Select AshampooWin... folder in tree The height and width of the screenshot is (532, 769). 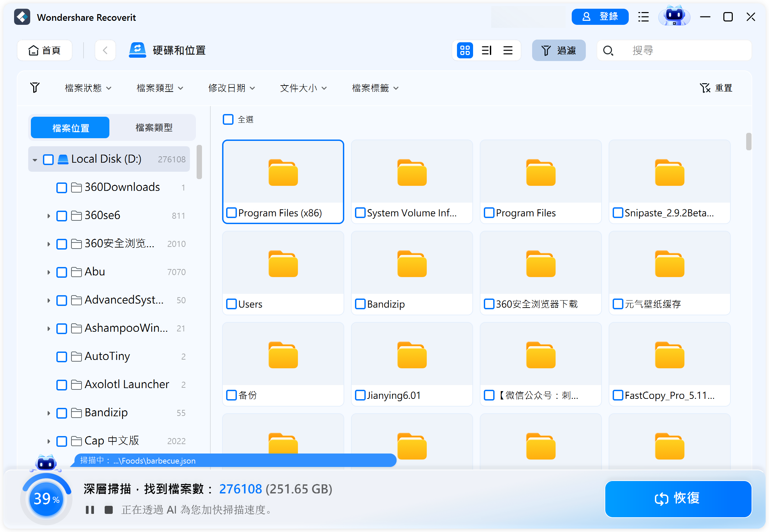pyautogui.click(x=126, y=328)
